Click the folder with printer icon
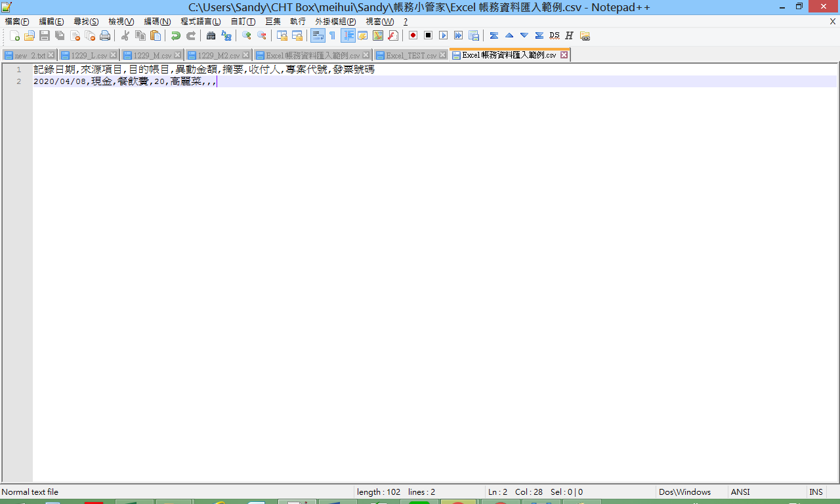Viewport: 840px width, 504px height. point(585,35)
